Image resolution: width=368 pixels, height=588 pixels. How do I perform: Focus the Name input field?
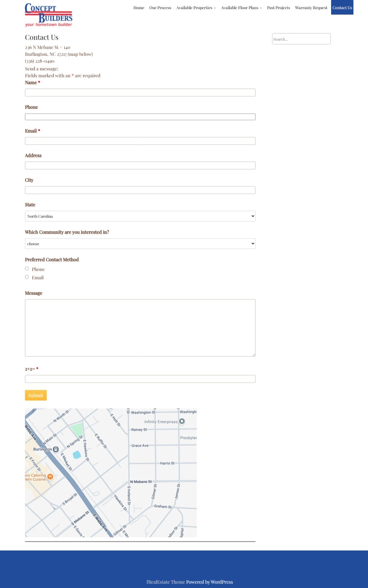click(x=140, y=93)
